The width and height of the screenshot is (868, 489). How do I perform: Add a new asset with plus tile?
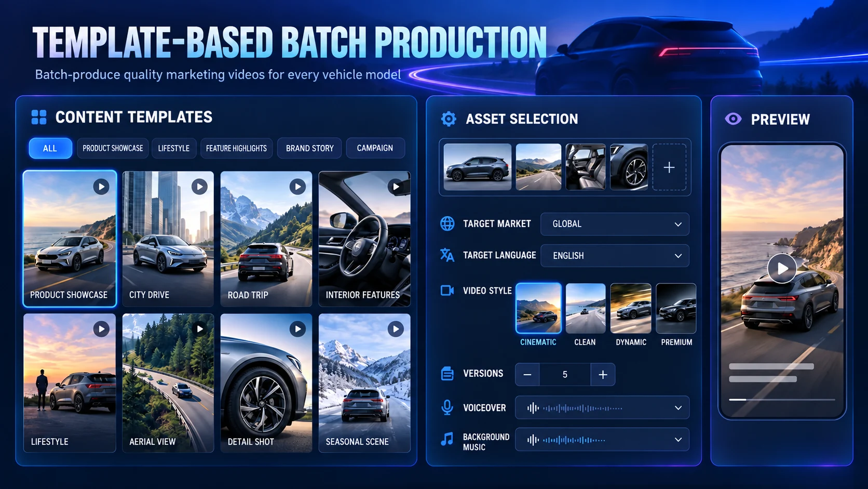coord(669,167)
